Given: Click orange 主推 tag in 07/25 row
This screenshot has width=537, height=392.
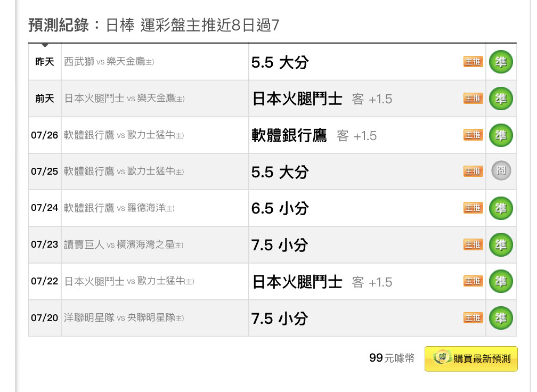Looking at the screenshot, I should tap(473, 171).
